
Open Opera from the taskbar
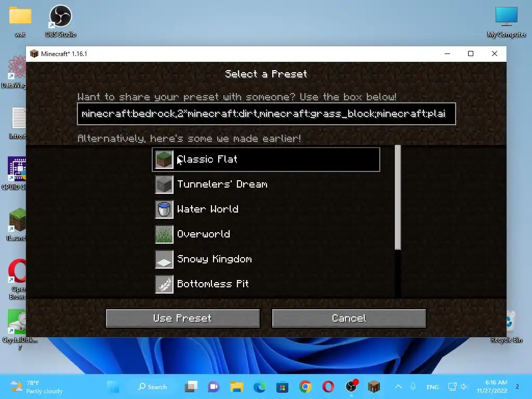(x=328, y=387)
